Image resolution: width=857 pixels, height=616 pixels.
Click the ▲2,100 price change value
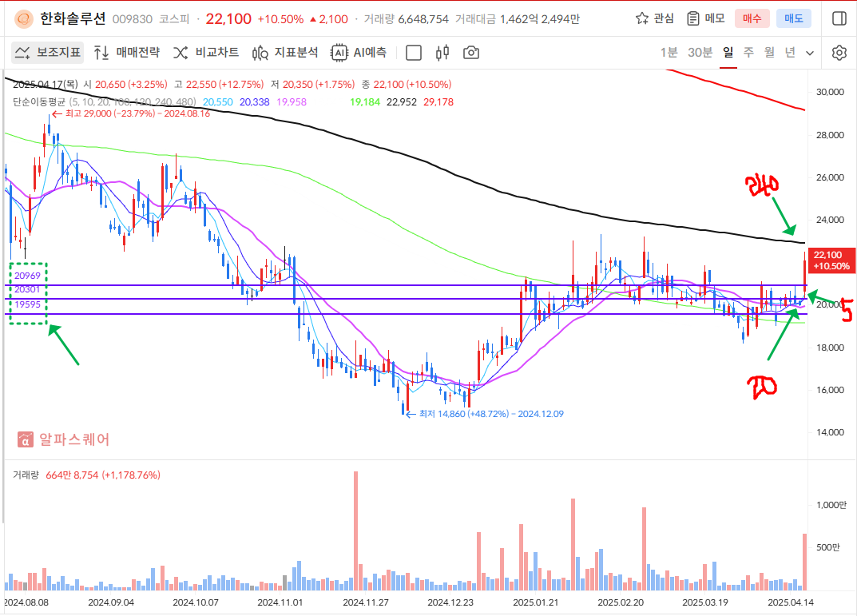click(x=328, y=19)
